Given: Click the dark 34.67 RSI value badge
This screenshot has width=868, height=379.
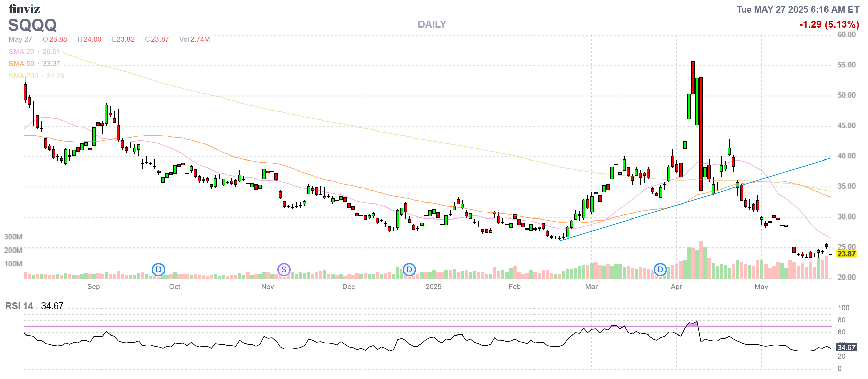Looking at the screenshot, I should pyautogui.click(x=846, y=347).
